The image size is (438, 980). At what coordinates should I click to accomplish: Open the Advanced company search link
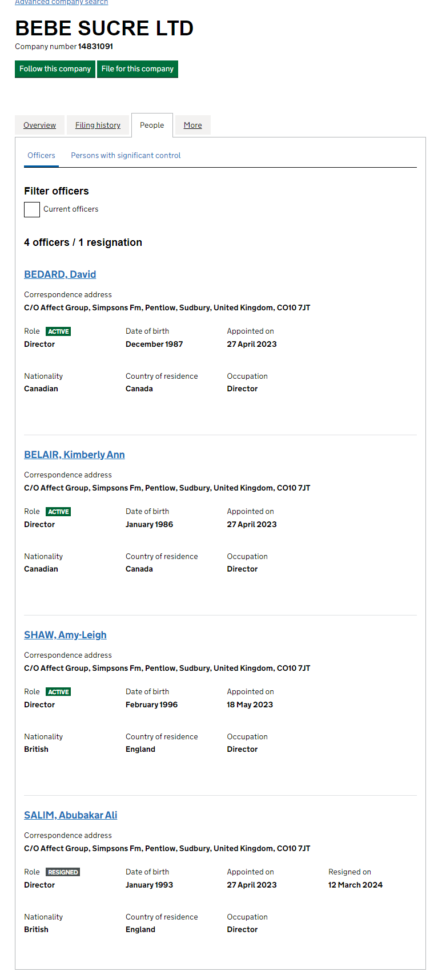click(61, 2)
